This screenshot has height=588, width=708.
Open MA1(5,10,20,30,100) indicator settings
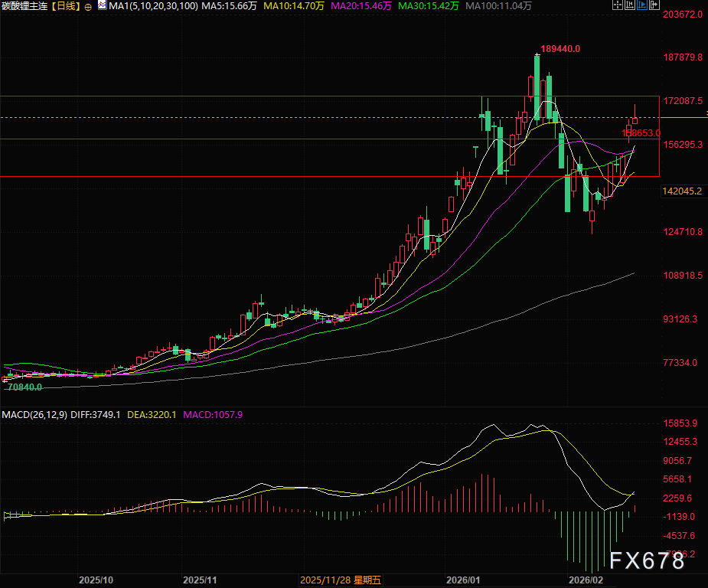(x=154, y=6)
